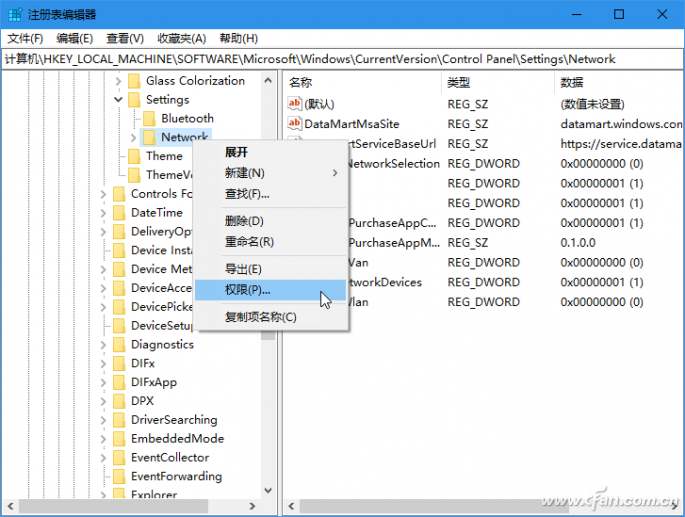Close the Registry Editor window
The height and width of the screenshot is (517, 685).
coord(662,14)
